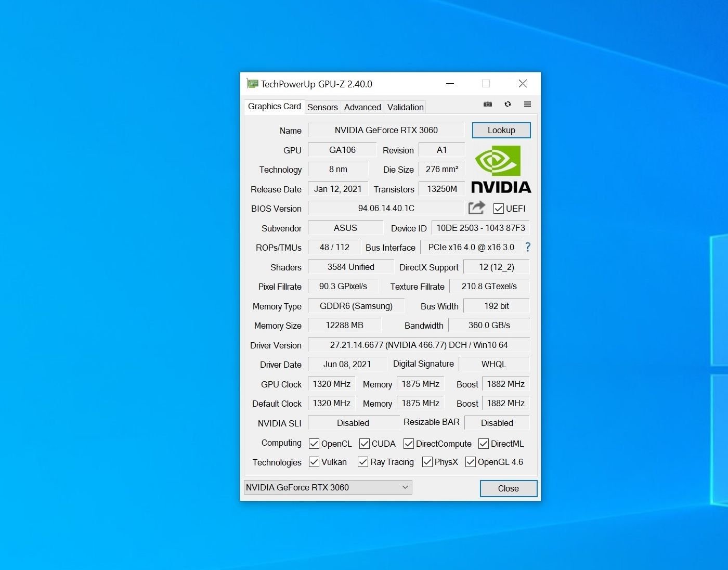728x570 pixels.
Task: Open the Advanced tab
Action: [362, 107]
